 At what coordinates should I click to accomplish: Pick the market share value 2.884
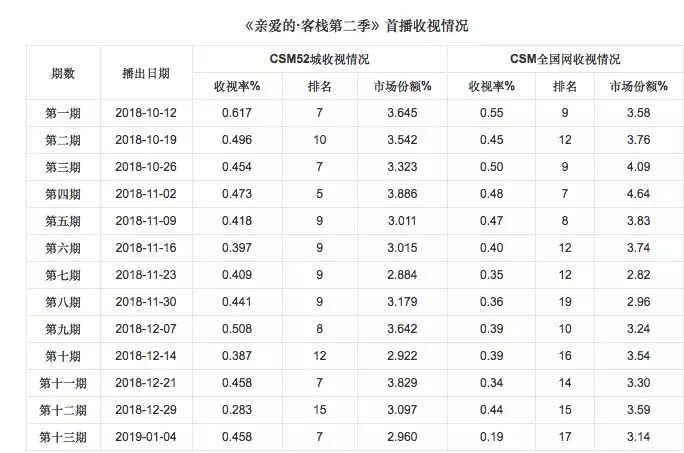402,275
